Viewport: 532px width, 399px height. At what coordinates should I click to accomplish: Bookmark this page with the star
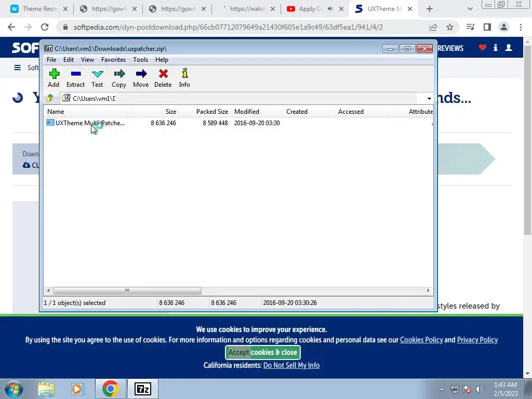pos(450,27)
